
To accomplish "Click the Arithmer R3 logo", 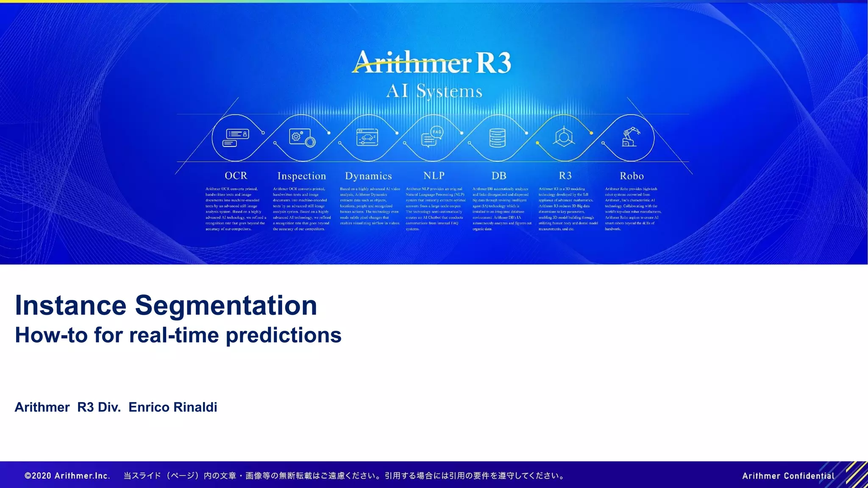I will coord(432,62).
